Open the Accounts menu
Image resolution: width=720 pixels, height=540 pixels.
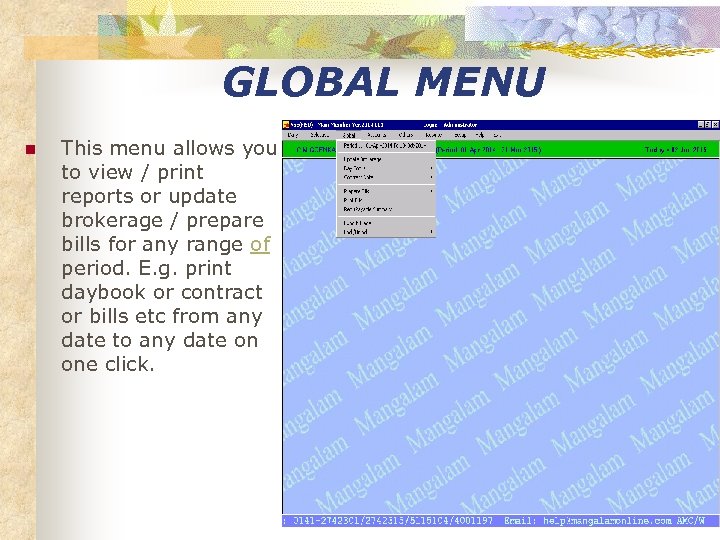click(x=376, y=135)
